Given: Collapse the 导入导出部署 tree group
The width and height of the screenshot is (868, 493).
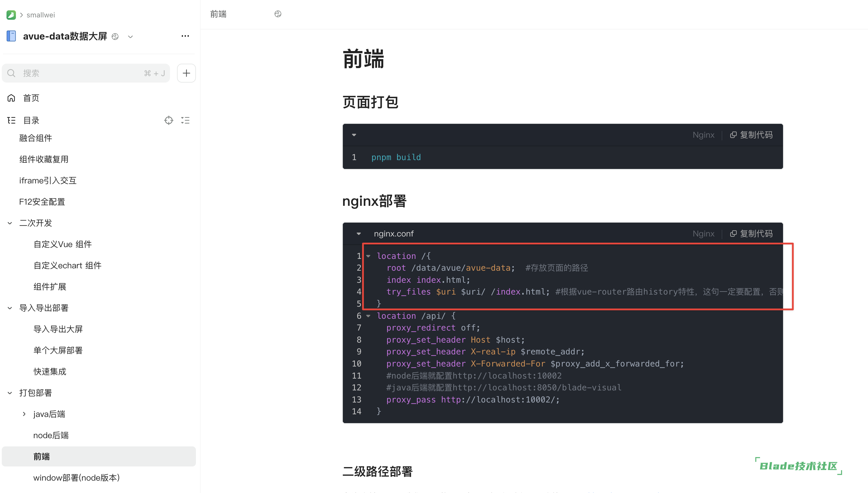Looking at the screenshot, I should 10,308.
